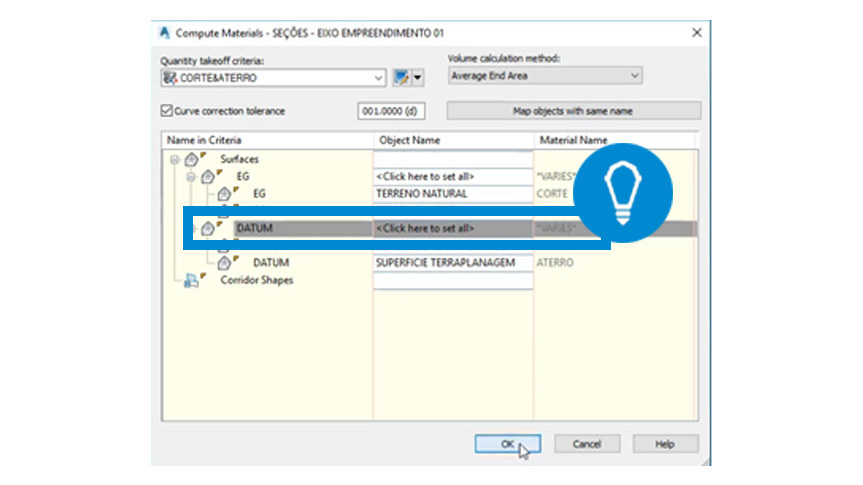This screenshot has width=863, height=485.
Task: Click 'Click here to set all' in DATUM row
Action: coord(453,228)
